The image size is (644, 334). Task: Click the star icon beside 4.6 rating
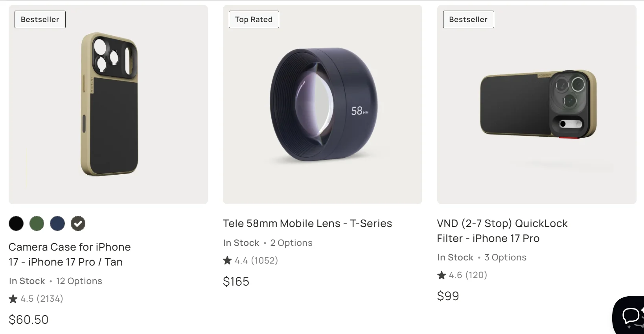(x=442, y=275)
